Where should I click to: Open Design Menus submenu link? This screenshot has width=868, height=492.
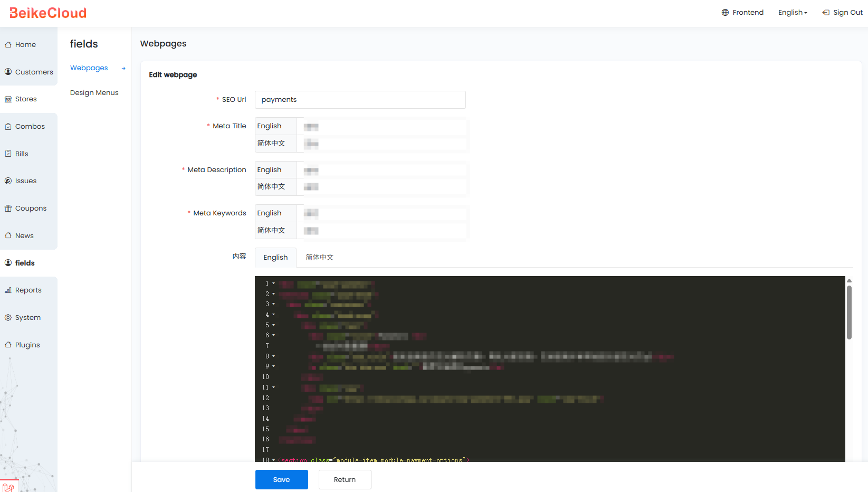[94, 93]
